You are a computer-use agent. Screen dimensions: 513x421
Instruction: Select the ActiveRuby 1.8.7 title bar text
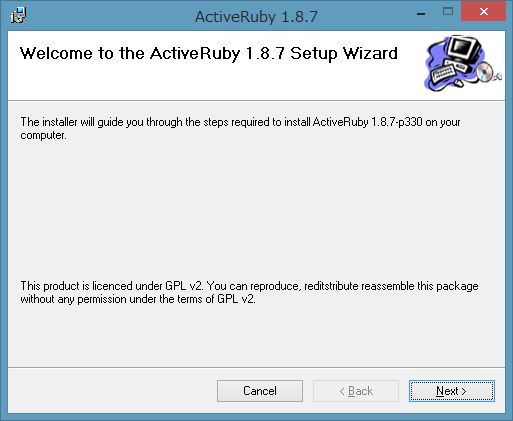point(256,16)
